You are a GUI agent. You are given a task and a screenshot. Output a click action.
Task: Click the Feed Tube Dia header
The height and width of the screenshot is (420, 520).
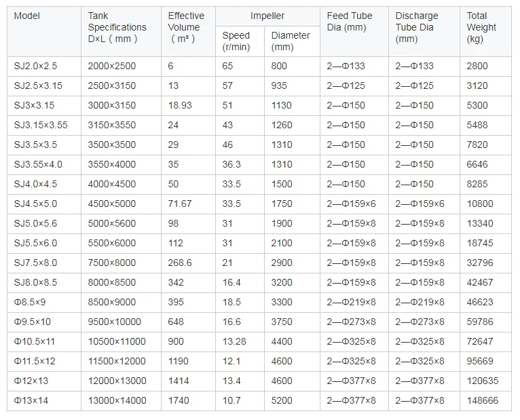(x=350, y=21)
